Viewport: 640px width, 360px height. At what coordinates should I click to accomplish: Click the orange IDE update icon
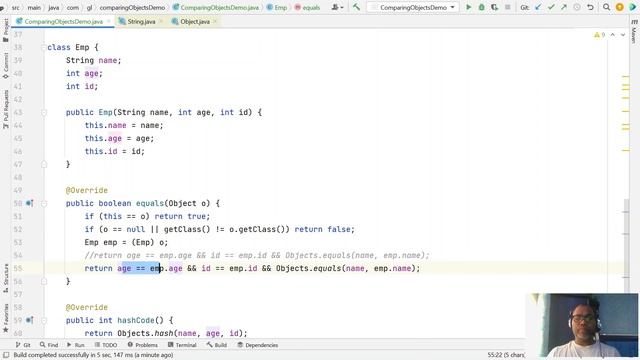(x=620, y=7)
